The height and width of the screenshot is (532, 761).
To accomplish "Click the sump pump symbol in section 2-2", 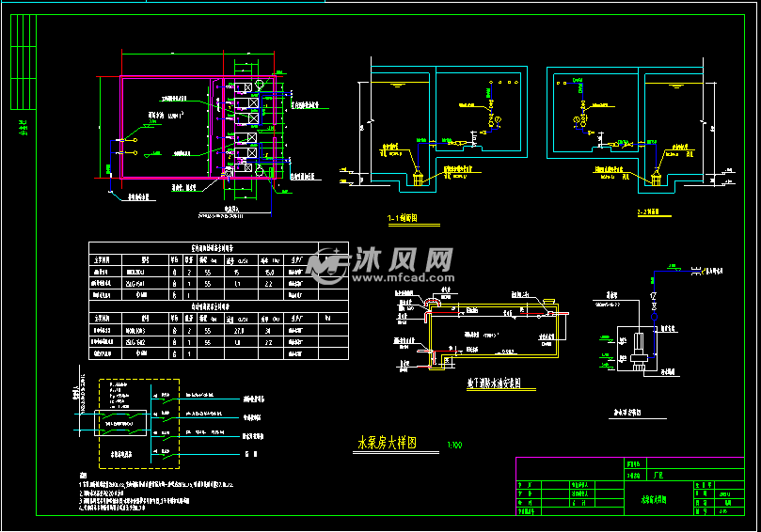I will point(658,178).
